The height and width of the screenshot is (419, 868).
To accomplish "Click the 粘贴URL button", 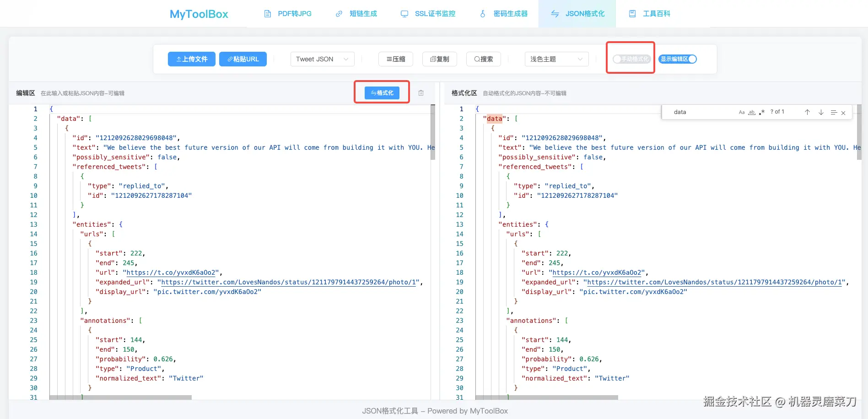I will click(x=243, y=59).
